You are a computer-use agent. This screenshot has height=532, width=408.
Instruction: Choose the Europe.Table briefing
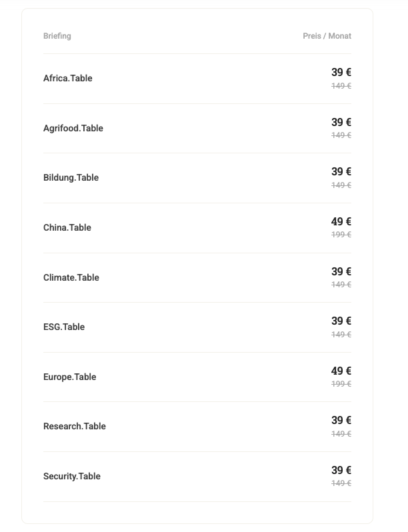[x=197, y=377]
